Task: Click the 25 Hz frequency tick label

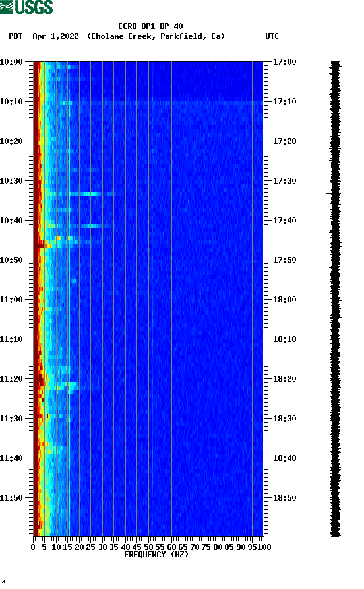Action: tap(90, 547)
